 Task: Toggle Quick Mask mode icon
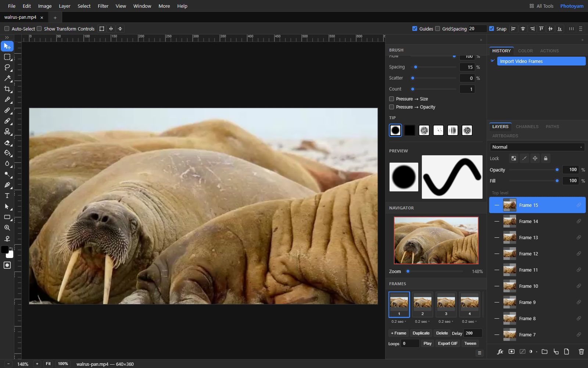pyautogui.click(x=7, y=265)
